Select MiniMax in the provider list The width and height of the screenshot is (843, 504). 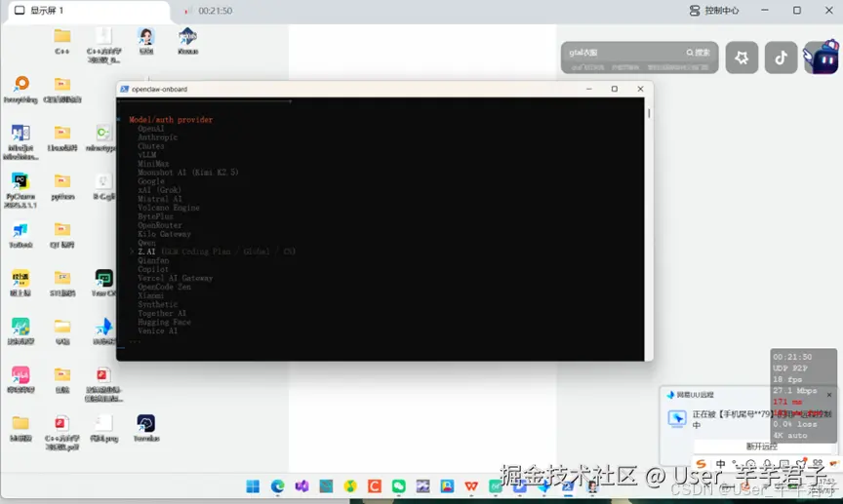click(153, 164)
